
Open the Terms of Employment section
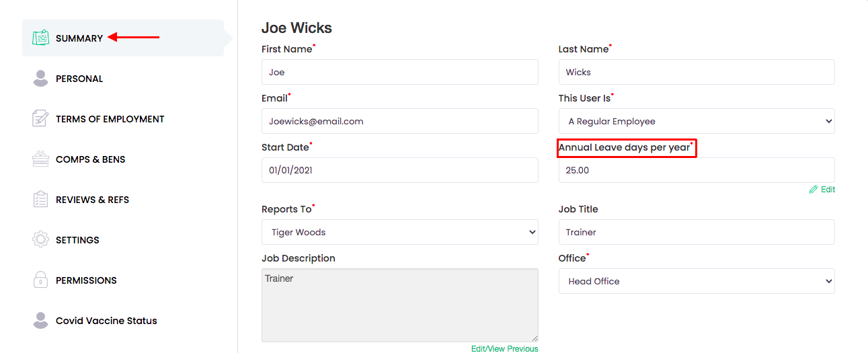110,119
